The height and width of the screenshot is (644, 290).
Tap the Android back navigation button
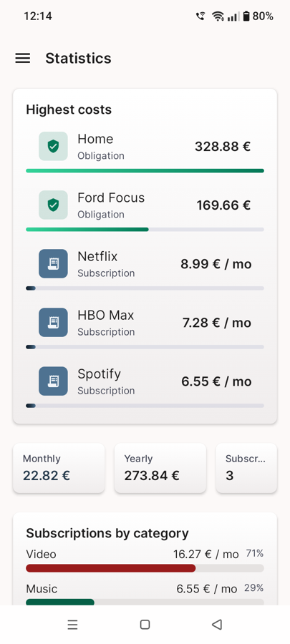tap(217, 625)
